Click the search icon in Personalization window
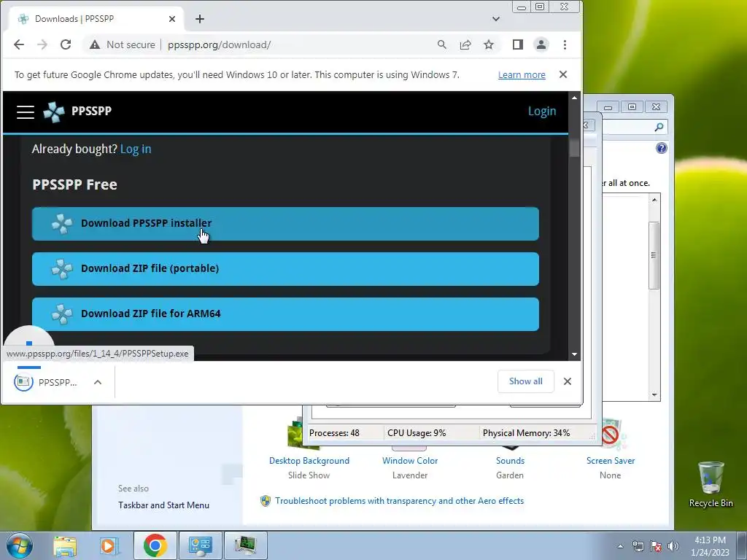The width and height of the screenshot is (747, 560). [659, 127]
